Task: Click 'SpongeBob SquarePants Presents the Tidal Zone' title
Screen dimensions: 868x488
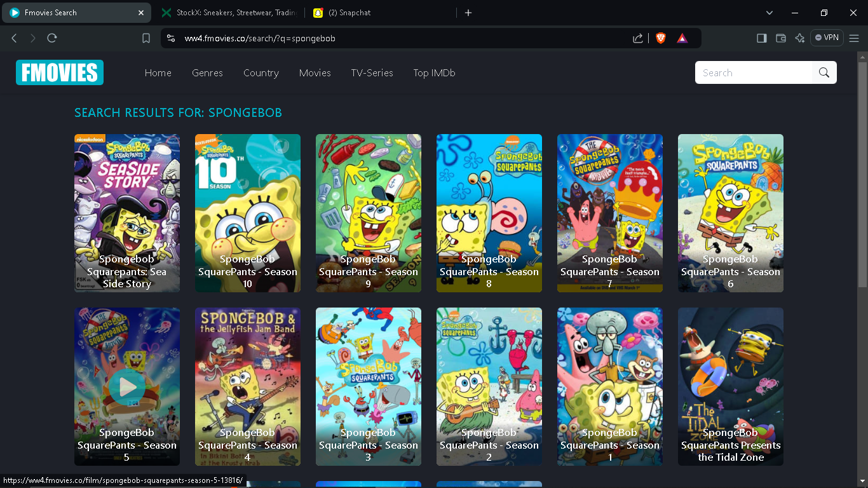Action: pos(731,445)
